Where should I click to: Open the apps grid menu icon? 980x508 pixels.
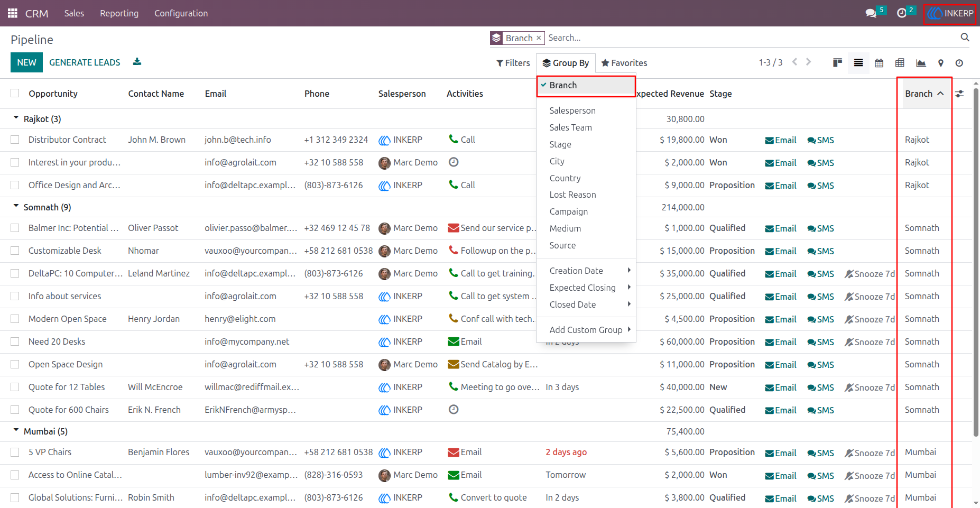pyautogui.click(x=13, y=13)
